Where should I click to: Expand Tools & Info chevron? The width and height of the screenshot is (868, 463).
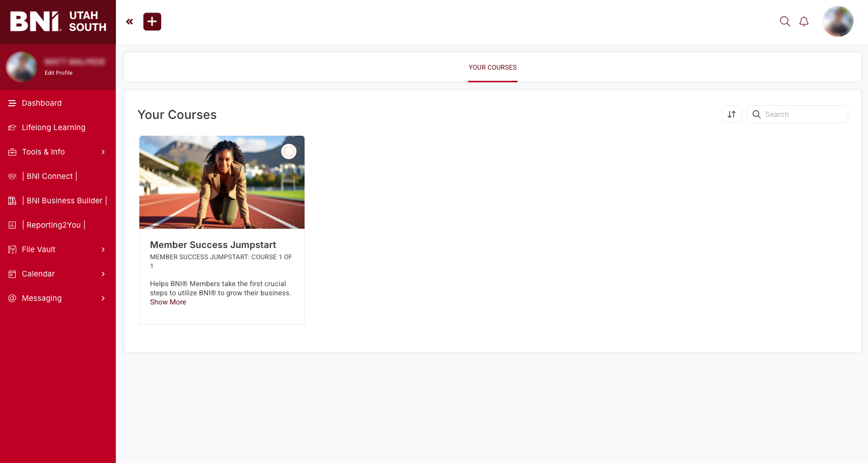[103, 152]
